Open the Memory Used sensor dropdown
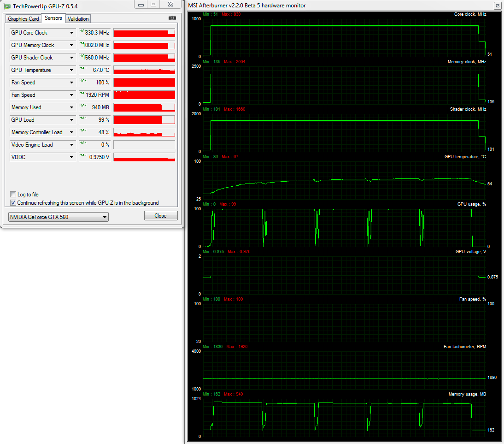Screen dimensions: 504x444 (x=72, y=107)
